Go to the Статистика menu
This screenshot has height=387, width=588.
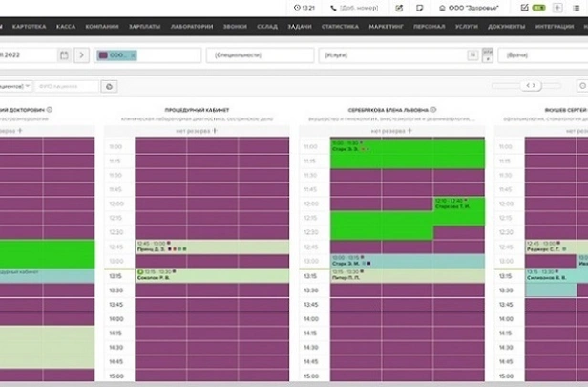click(x=340, y=27)
